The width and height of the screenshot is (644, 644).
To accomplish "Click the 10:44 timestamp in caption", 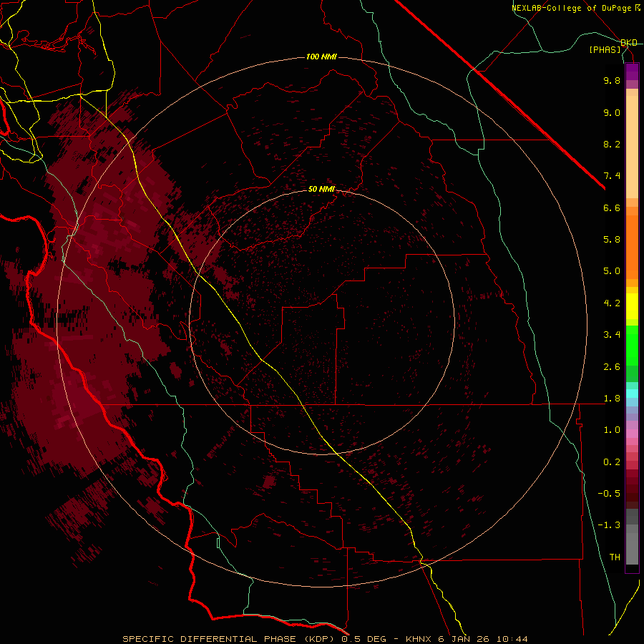I will click(512, 639).
